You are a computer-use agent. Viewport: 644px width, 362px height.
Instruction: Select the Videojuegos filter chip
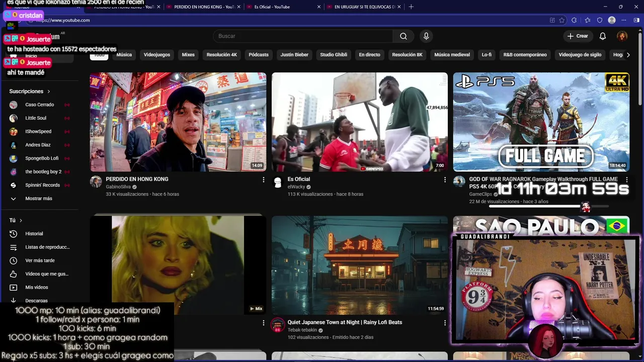click(x=157, y=55)
